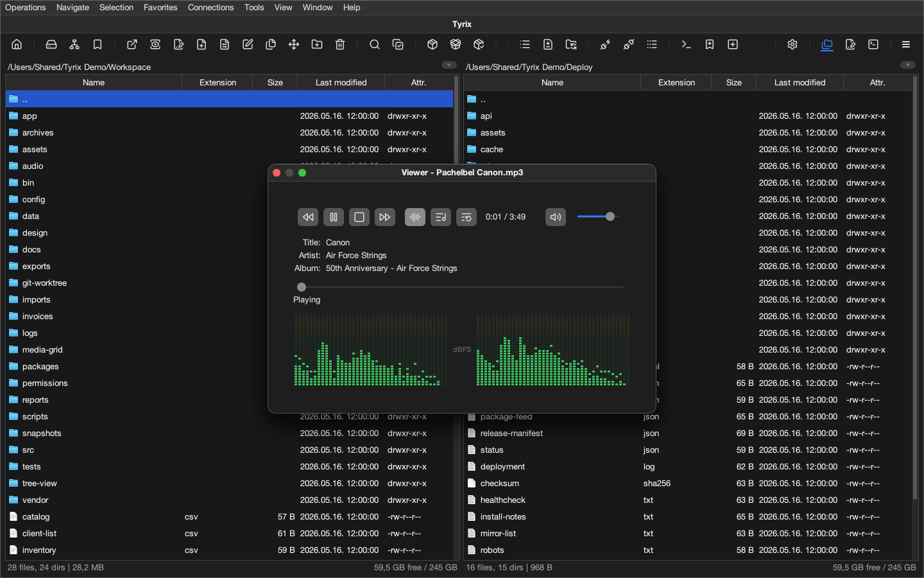This screenshot has width=924, height=578.
Task: Expand left panel path history dropdown
Action: tap(449, 65)
